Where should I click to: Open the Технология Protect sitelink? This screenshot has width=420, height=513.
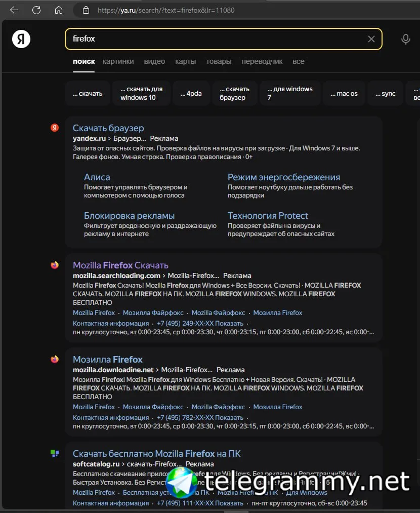[x=268, y=216]
